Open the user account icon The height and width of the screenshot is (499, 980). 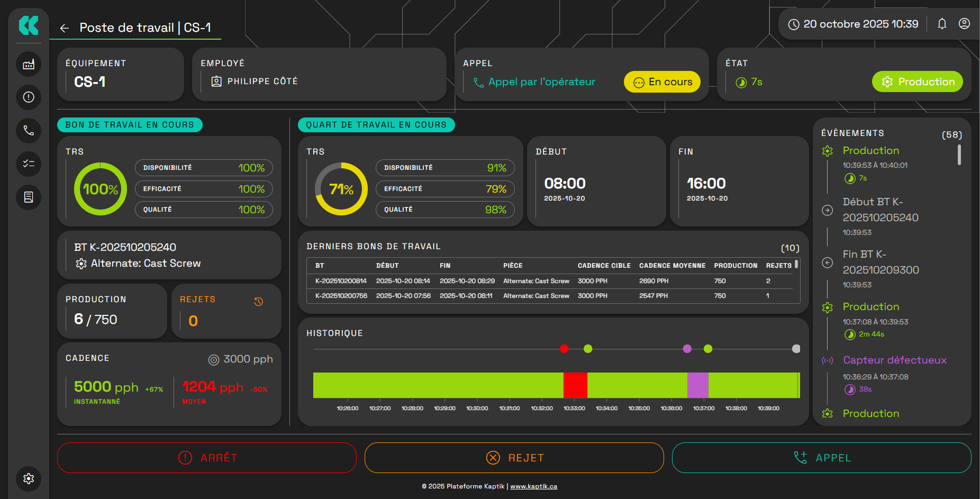pyautogui.click(x=964, y=24)
